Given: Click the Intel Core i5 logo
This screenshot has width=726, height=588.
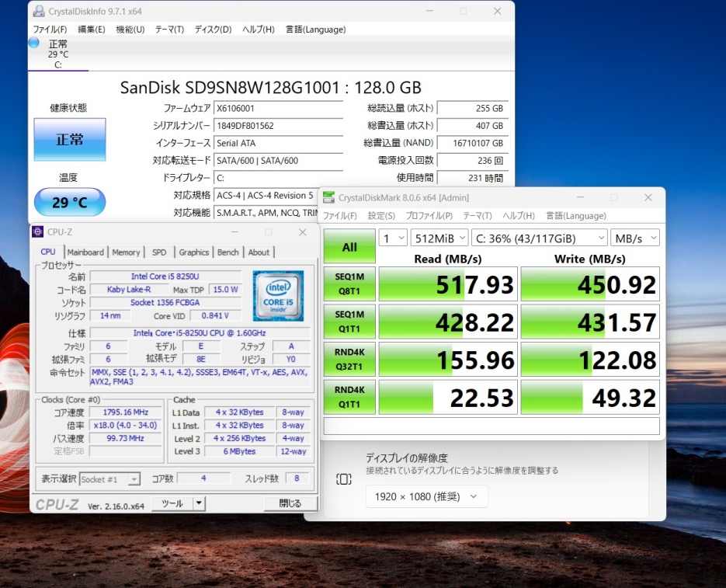Looking at the screenshot, I should (278, 296).
